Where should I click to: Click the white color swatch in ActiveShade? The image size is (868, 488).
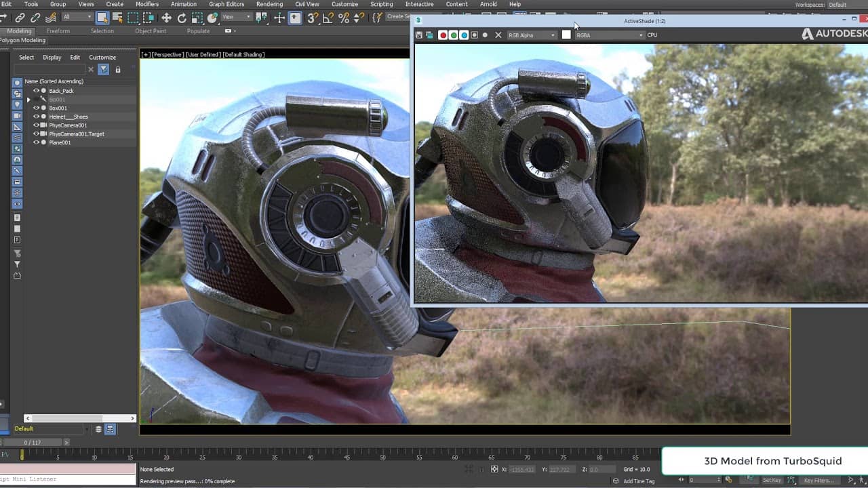coord(566,35)
